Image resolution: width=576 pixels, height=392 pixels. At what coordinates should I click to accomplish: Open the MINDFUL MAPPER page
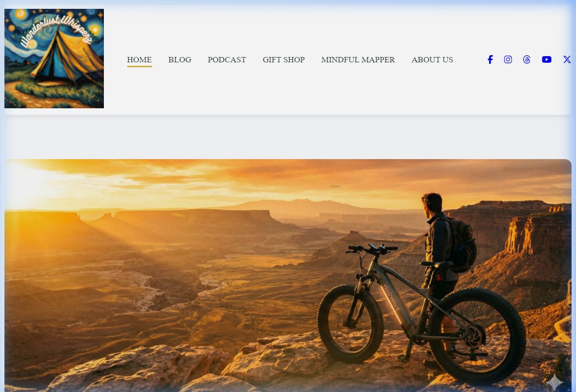point(358,60)
